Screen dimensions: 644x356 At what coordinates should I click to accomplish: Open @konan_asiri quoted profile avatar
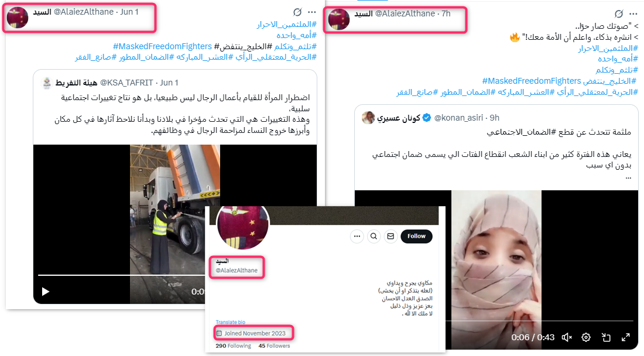(368, 118)
